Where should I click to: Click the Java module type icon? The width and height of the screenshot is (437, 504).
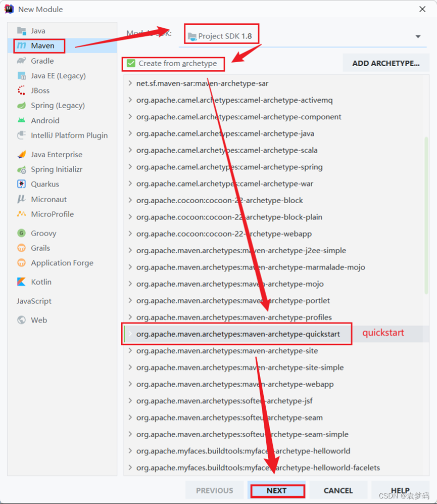coord(22,31)
